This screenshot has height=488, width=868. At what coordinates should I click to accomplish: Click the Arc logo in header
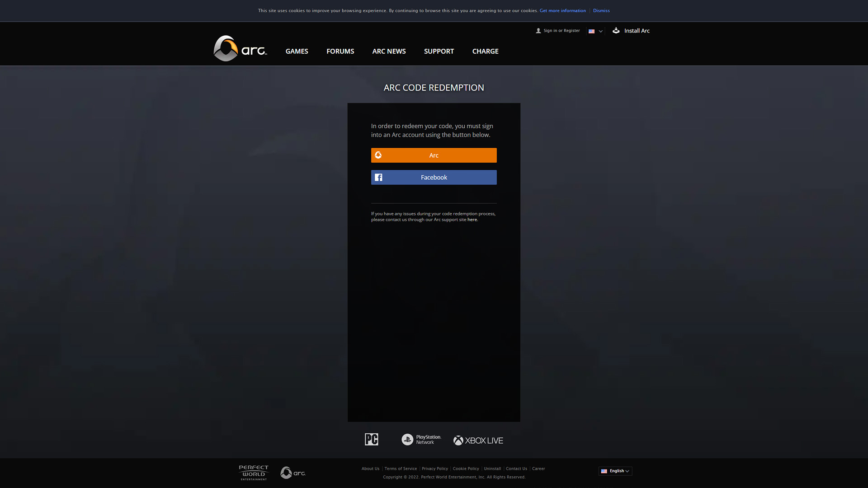(240, 49)
